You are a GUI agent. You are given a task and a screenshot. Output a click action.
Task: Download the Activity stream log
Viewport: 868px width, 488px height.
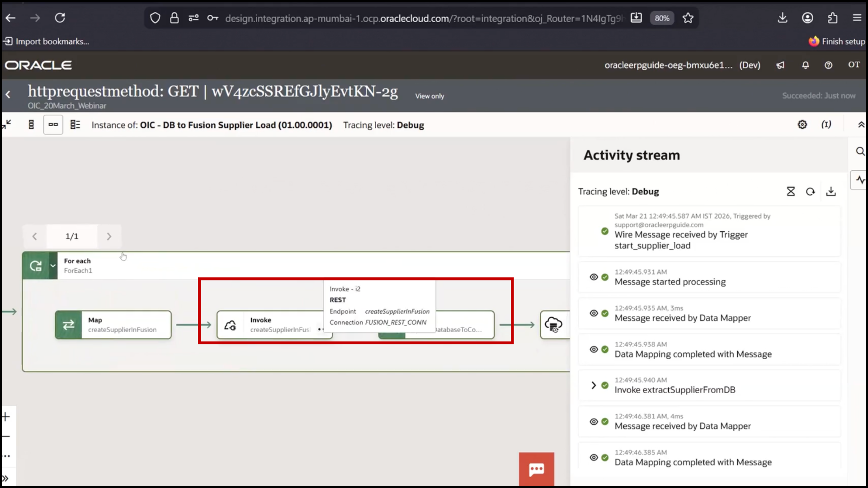[831, 192]
